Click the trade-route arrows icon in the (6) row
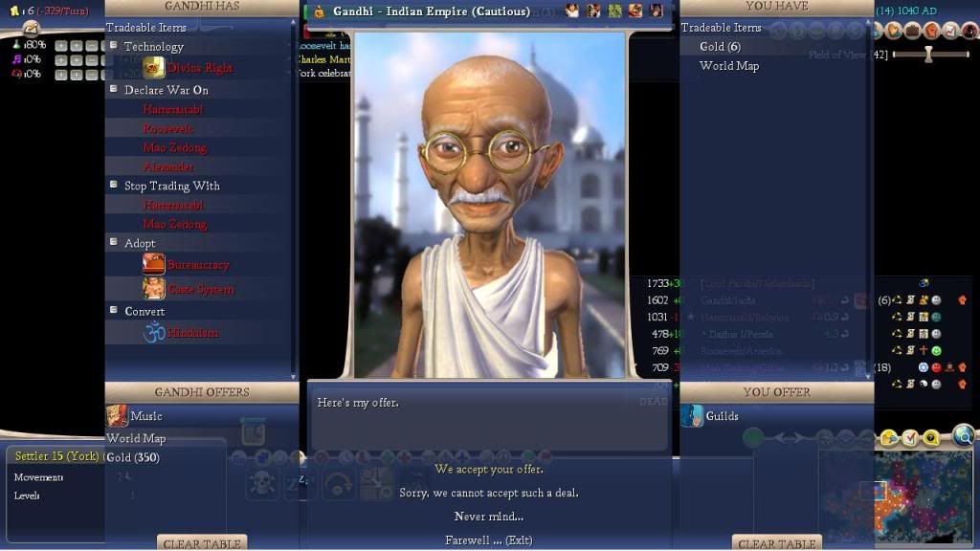The image size is (980, 551). point(897,300)
